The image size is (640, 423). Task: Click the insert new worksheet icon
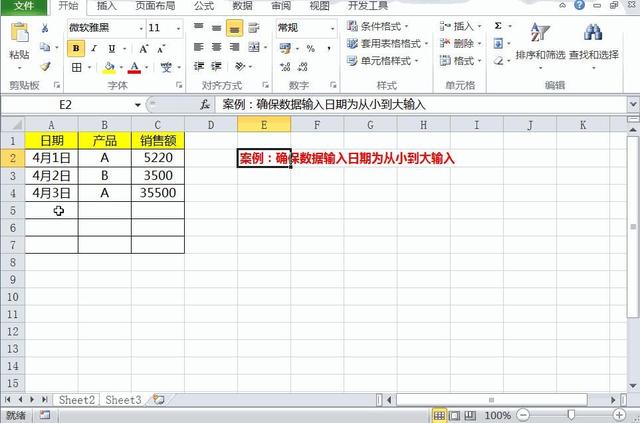tap(158, 400)
